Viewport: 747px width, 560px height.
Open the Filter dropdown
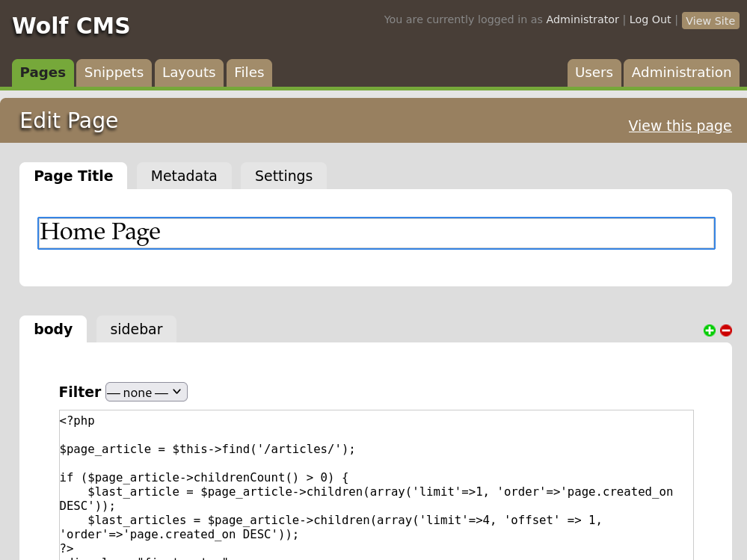click(147, 392)
